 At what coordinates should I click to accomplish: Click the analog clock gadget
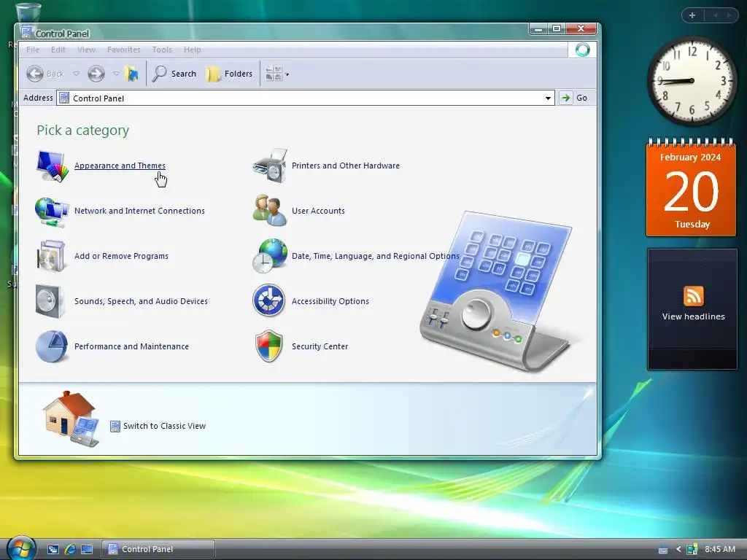coord(692,81)
